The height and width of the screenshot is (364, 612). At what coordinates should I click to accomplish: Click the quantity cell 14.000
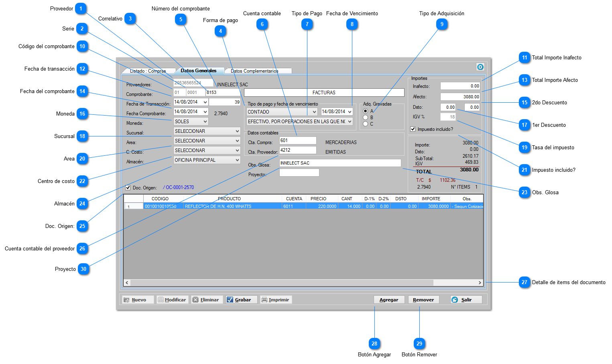pyautogui.click(x=350, y=206)
